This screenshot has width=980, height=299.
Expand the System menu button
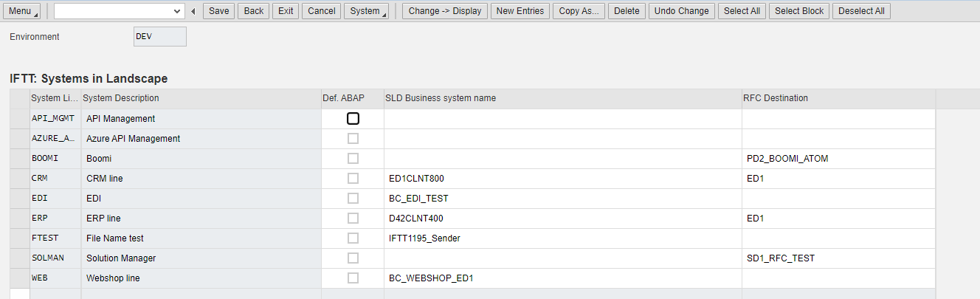pyautogui.click(x=366, y=11)
